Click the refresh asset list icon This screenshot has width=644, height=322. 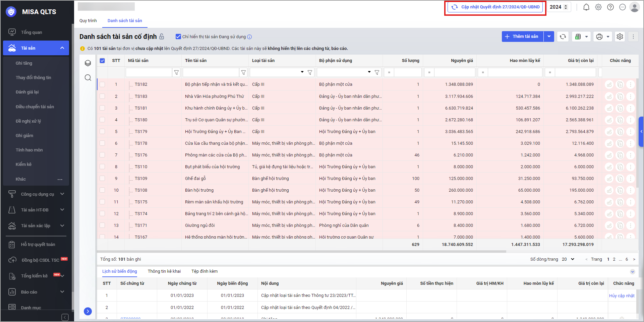tap(563, 37)
